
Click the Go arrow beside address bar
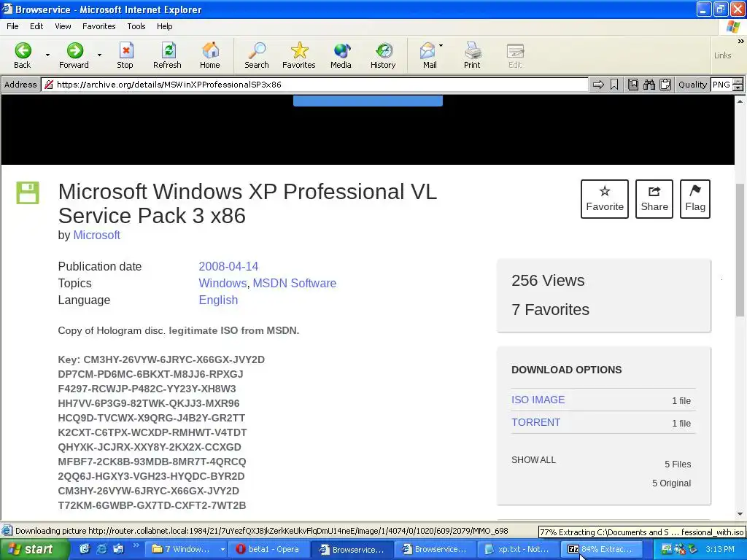tap(598, 85)
